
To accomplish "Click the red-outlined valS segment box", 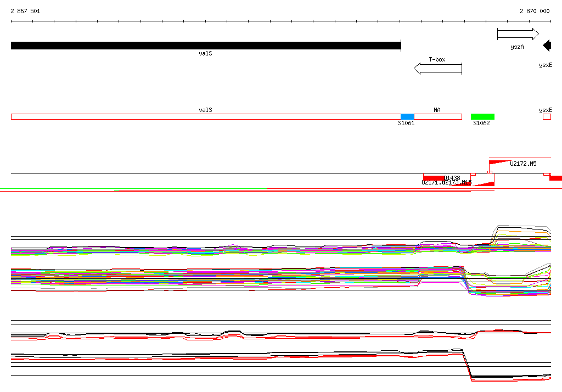I will click(206, 116).
